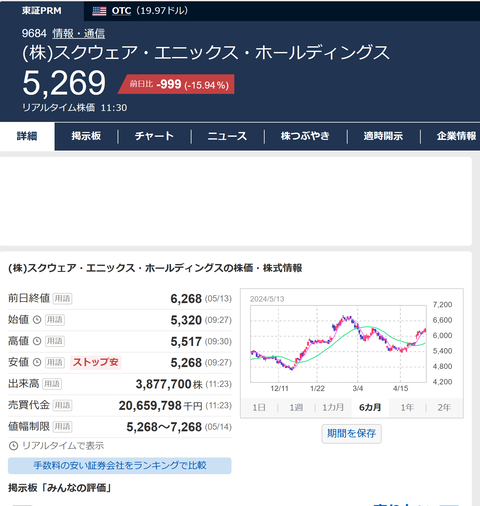Click the 高値 value 5,517
The width and height of the screenshot is (480, 506).
coord(186,341)
